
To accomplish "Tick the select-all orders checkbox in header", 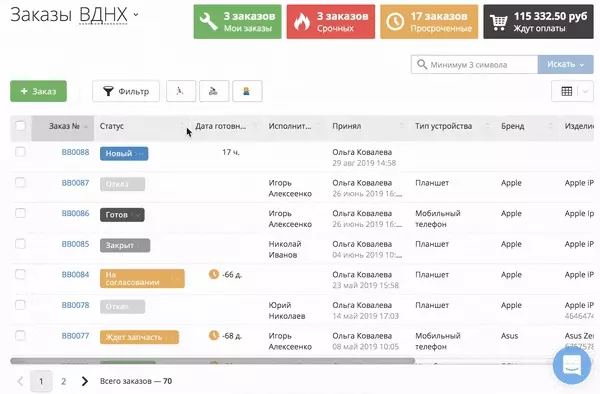I will 21,126.
